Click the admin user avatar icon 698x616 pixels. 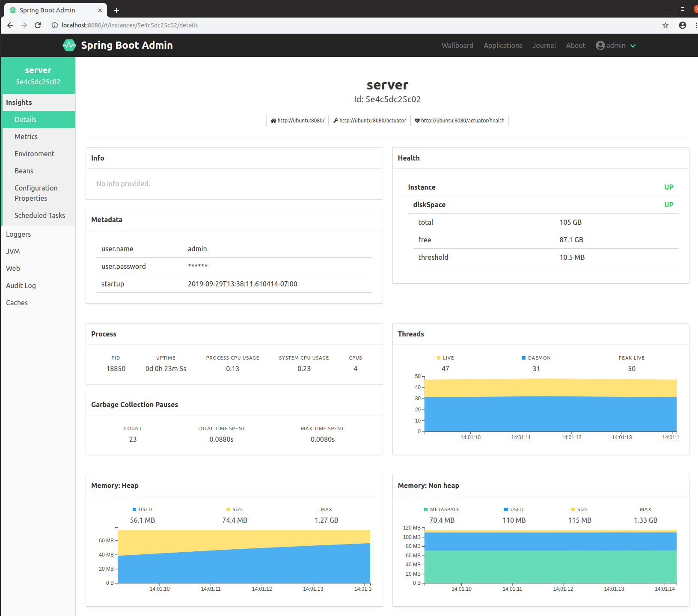600,45
